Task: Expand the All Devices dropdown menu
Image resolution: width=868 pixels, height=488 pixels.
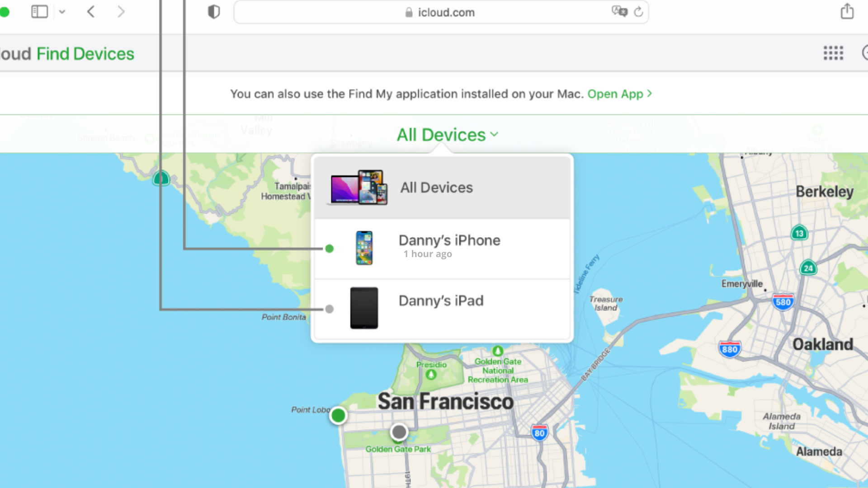Action: [x=447, y=134]
